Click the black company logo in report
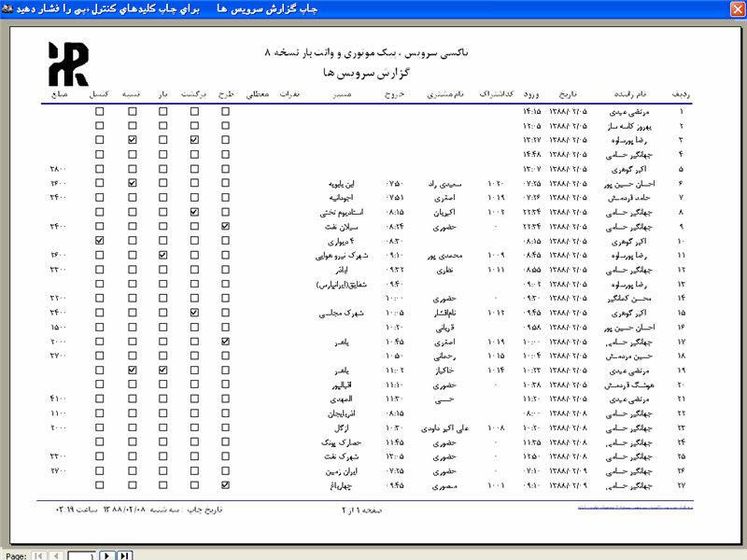The width and height of the screenshot is (747, 560). point(68,63)
